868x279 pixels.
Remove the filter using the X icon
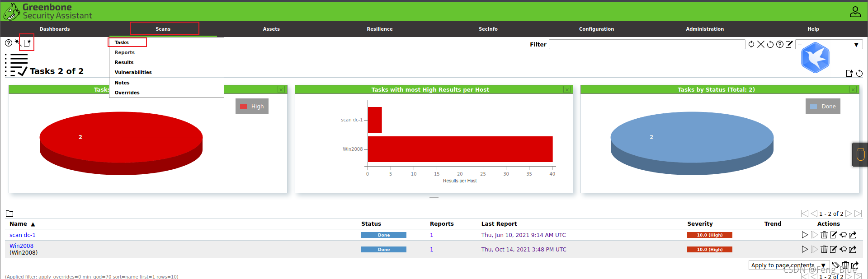pyautogui.click(x=761, y=44)
